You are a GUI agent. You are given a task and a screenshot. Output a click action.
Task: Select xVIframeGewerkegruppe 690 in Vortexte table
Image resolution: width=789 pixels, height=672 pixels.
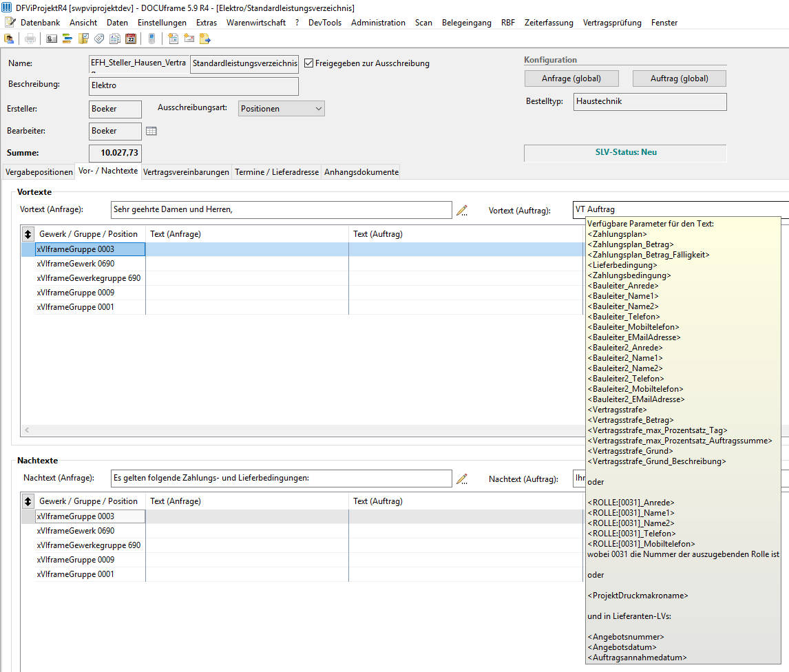pyautogui.click(x=89, y=278)
